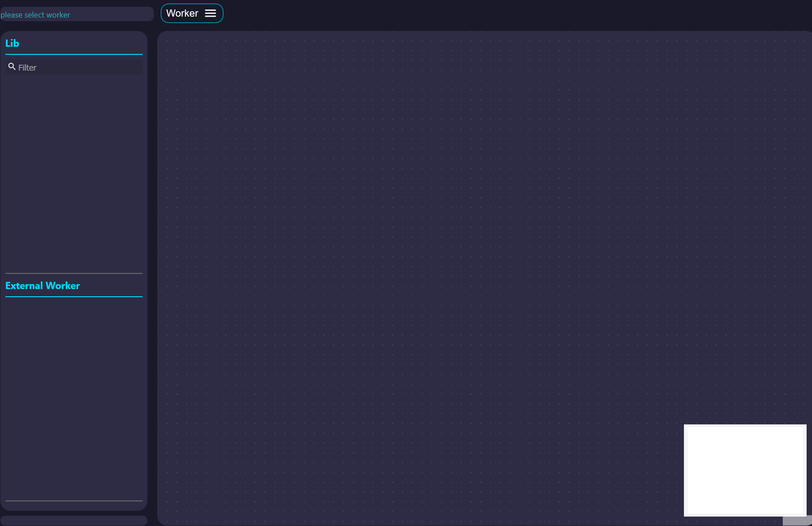Select the External Worker panel title

43,285
